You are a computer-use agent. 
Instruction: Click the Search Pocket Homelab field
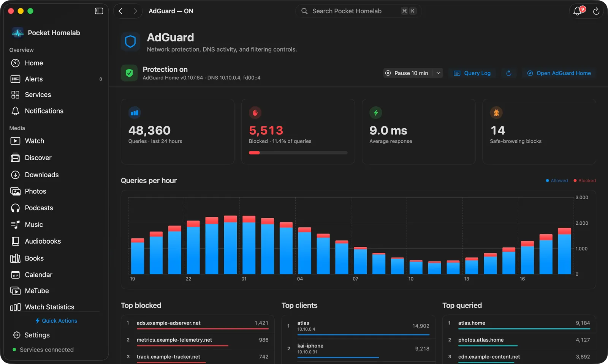(358, 11)
